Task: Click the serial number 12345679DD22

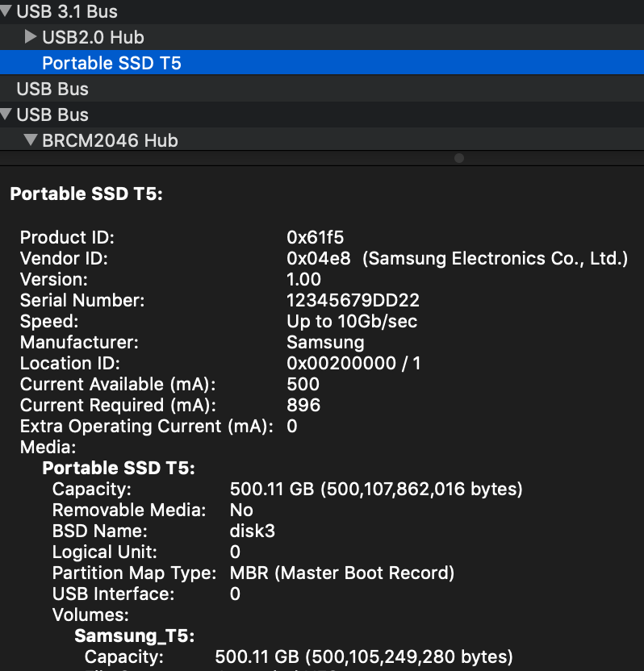Action: tap(353, 301)
